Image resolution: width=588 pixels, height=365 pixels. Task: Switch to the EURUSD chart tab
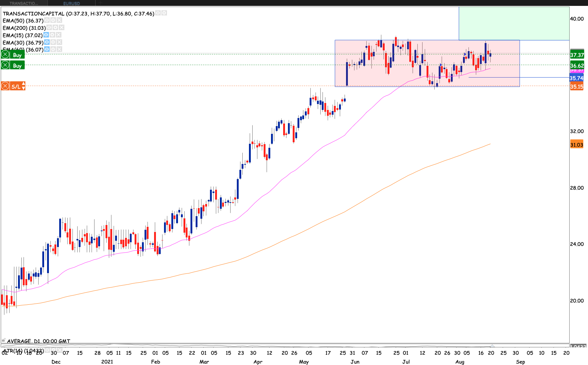click(x=71, y=3)
